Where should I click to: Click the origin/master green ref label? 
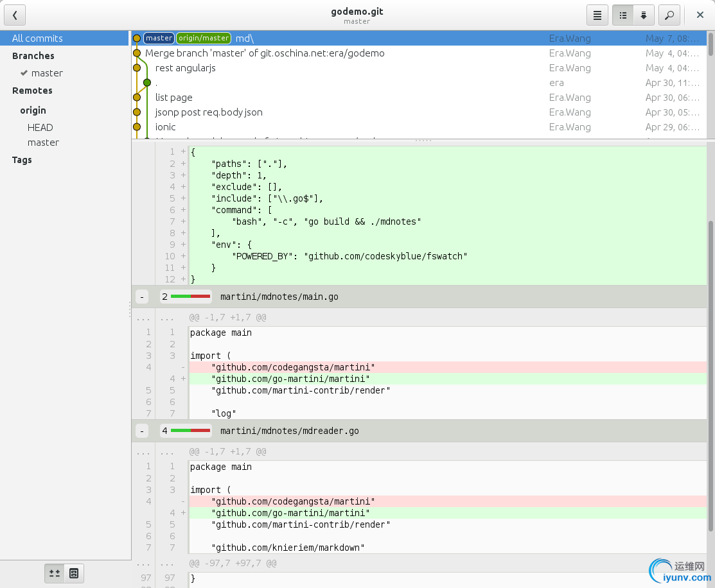(204, 39)
